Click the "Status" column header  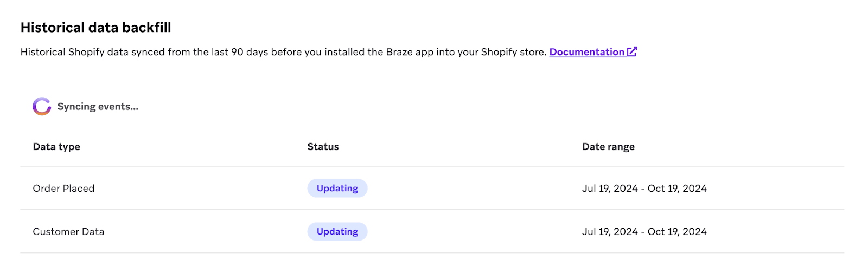(323, 147)
